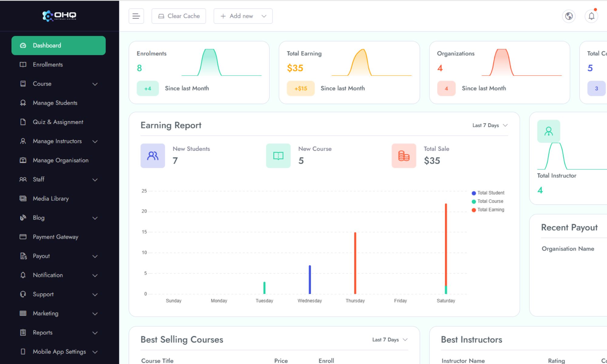Open the top-right notification bell
The width and height of the screenshot is (607, 364).
[x=592, y=16]
